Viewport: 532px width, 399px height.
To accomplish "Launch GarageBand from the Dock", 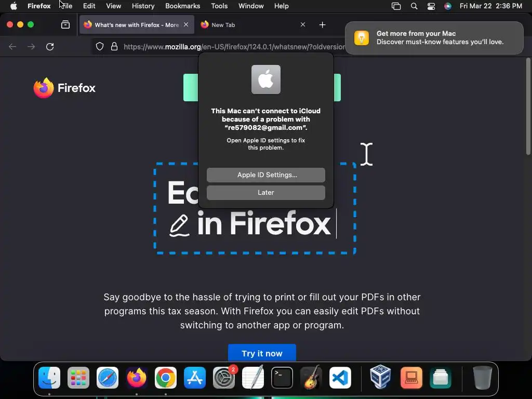I will [x=311, y=378].
